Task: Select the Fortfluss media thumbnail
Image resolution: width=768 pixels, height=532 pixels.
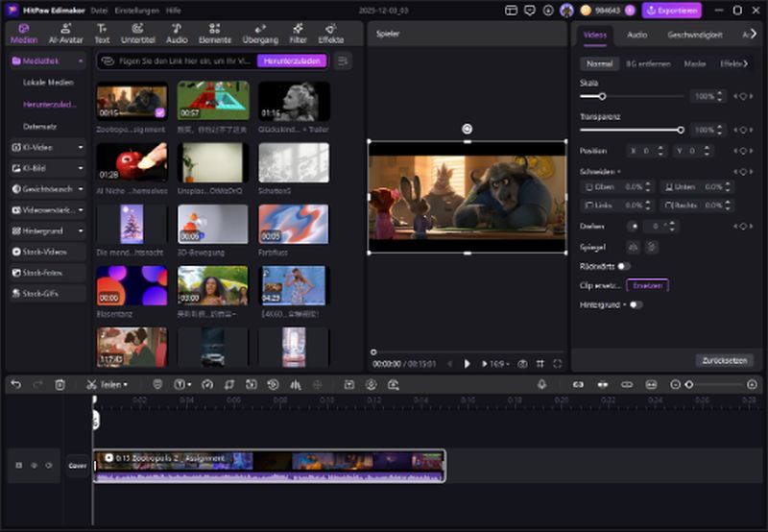Action: (x=293, y=225)
